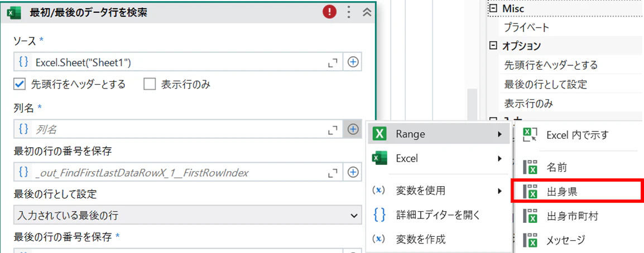Click the Excel.Sheet("Sheet1") source field
The height and width of the screenshot is (253, 644).
pyautogui.click(x=177, y=62)
